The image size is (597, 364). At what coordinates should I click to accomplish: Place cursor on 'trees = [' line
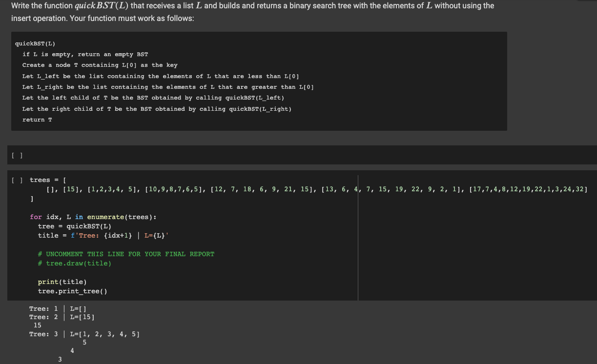tap(48, 180)
